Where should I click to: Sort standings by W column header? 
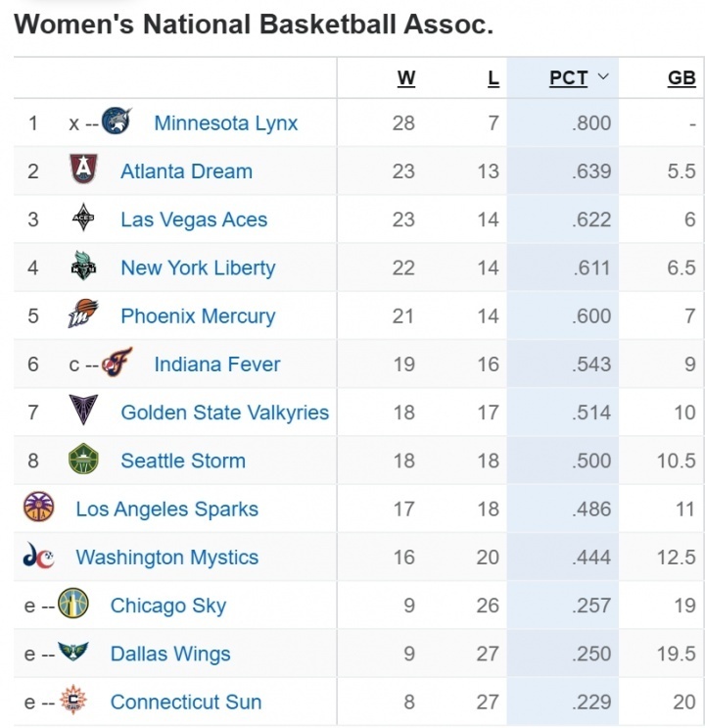click(405, 78)
